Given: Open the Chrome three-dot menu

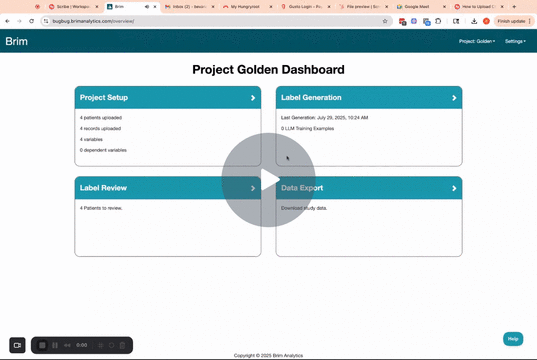Looking at the screenshot, I should tap(530, 21).
